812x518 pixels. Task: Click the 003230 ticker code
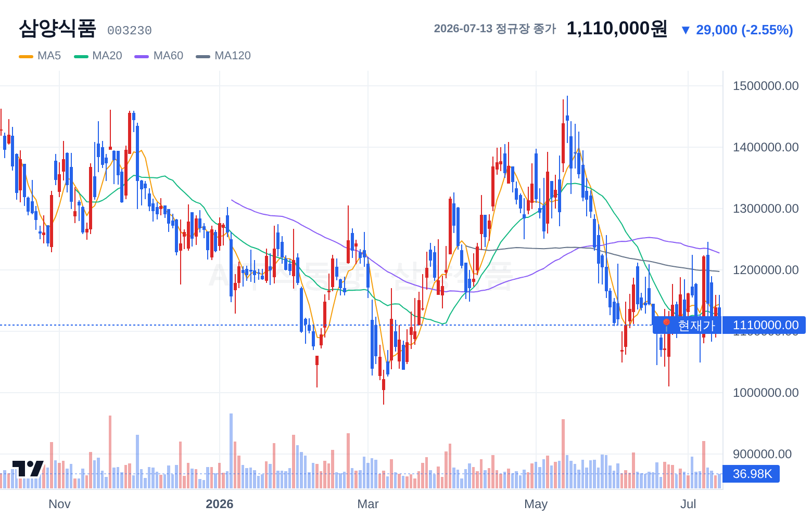[x=130, y=31]
